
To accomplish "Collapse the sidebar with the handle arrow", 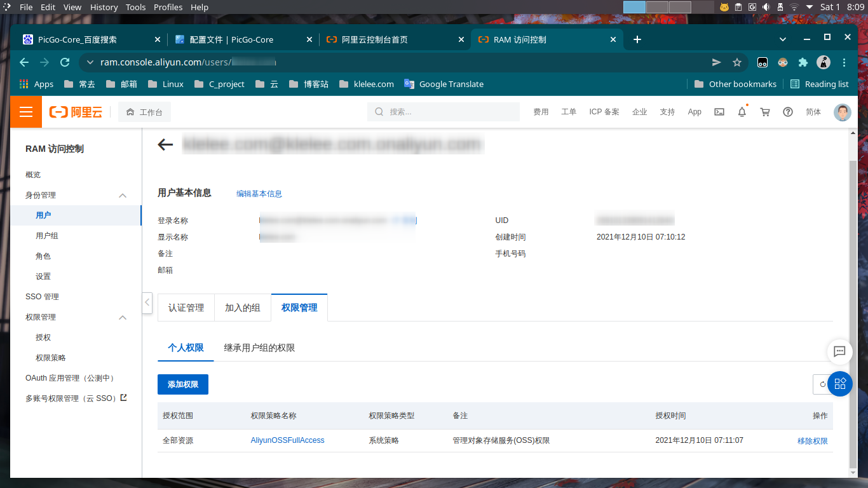I will point(147,302).
